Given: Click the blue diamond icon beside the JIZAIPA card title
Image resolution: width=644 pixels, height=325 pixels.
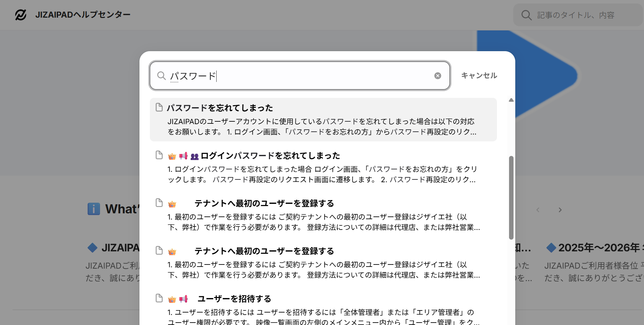Looking at the screenshot, I should point(92,248).
